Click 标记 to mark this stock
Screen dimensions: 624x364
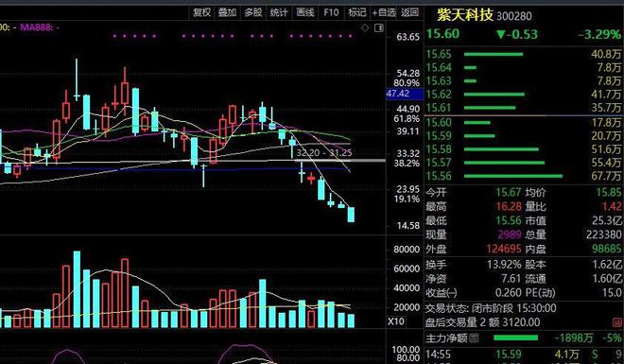(x=357, y=12)
